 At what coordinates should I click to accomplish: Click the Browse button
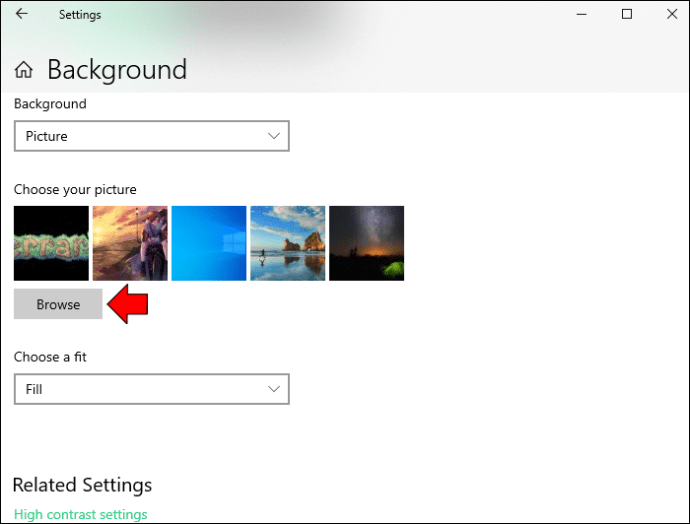58,304
